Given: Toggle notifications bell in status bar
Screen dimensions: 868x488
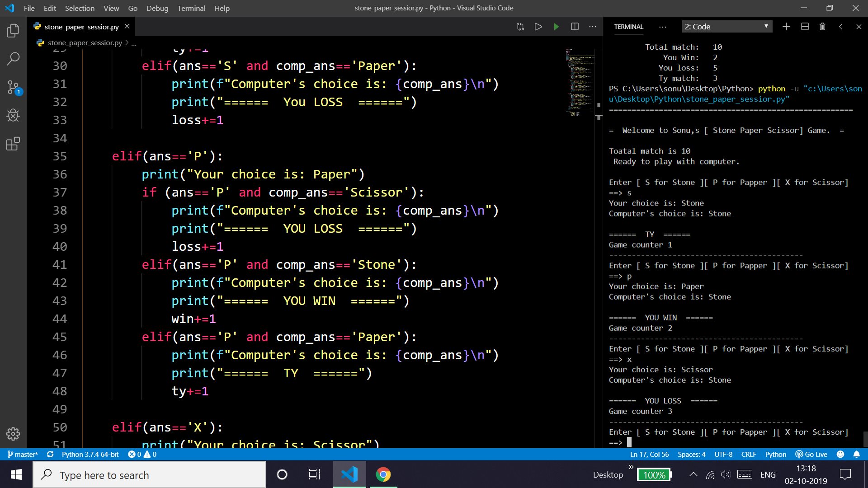Looking at the screenshot, I should click(856, 455).
